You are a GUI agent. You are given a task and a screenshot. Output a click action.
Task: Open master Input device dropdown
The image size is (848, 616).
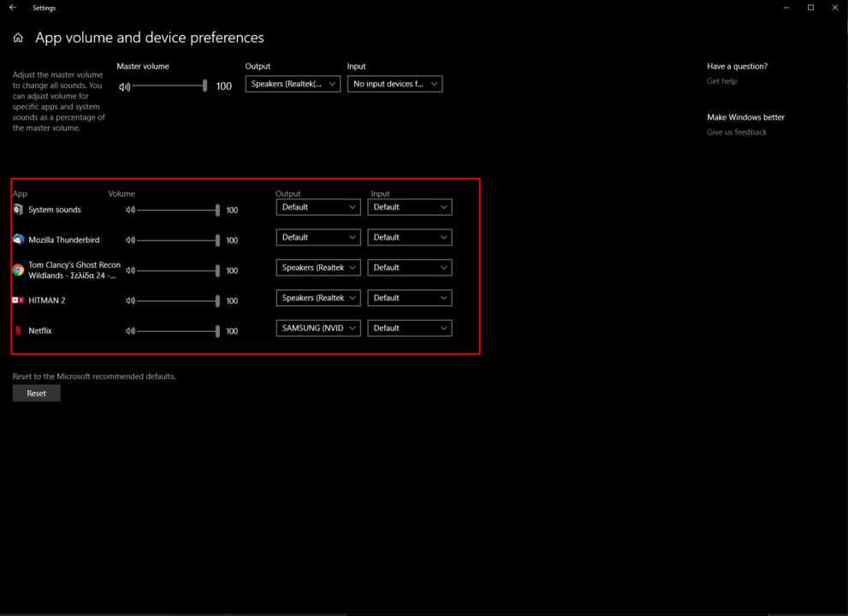click(394, 84)
